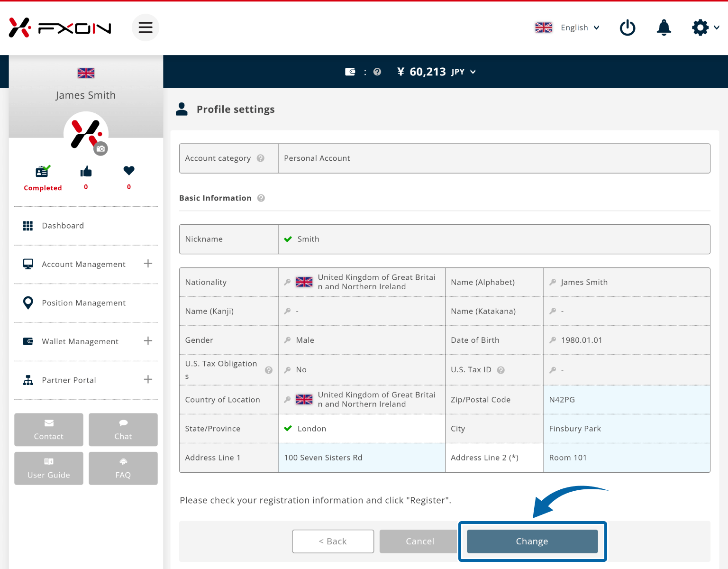728x569 pixels.
Task: Click the Address Line 1 field
Action: click(361, 458)
